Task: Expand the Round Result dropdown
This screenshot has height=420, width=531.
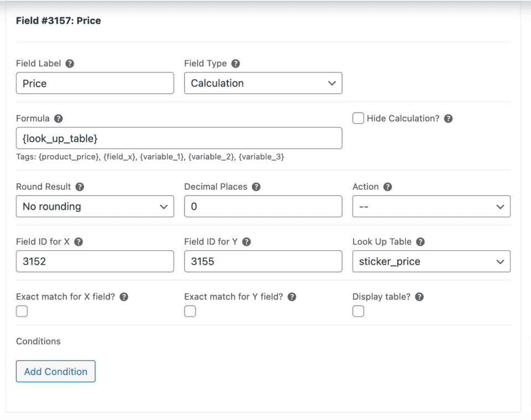Action: (95, 207)
